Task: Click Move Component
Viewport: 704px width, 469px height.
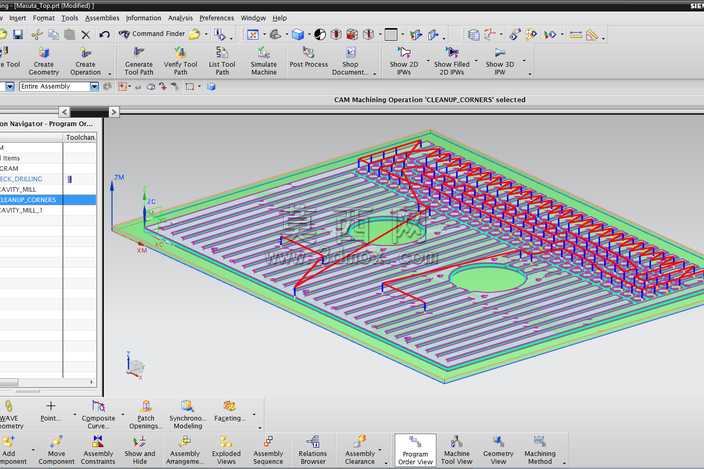Action: [x=56, y=450]
